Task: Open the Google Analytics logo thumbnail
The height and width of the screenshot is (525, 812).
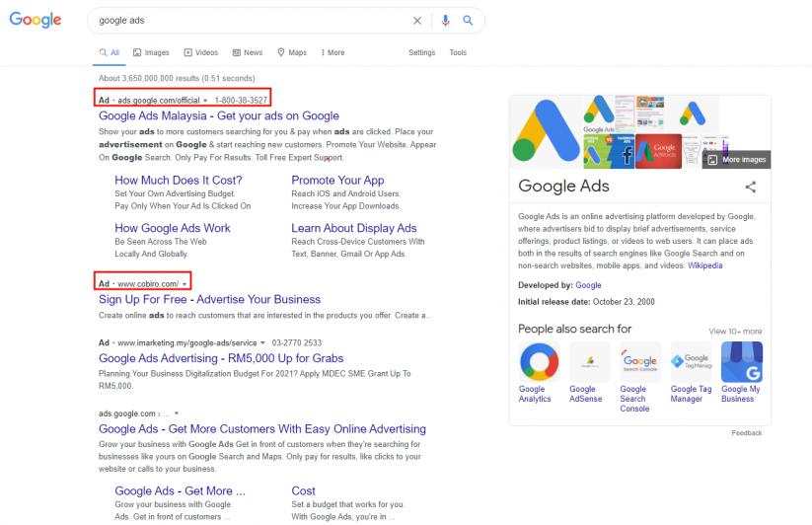Action: 539,362
